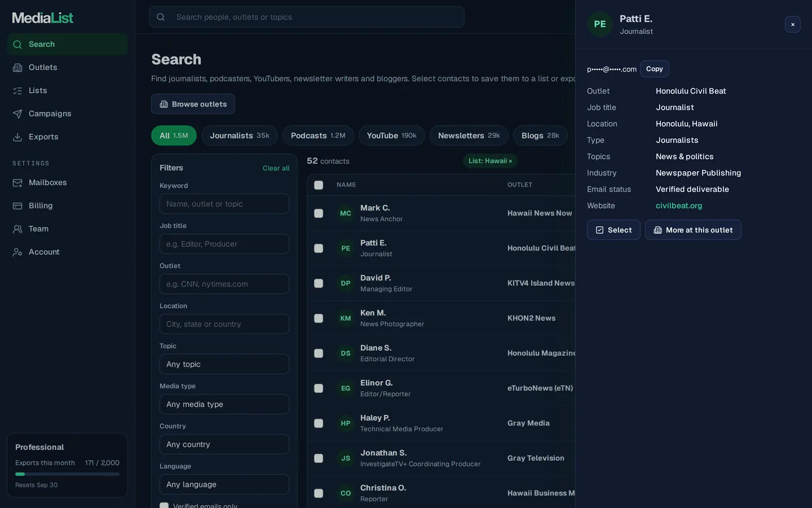
Task: Open Outlets from the sidebar
Action: pyautogui.click(x=67, y=67)
